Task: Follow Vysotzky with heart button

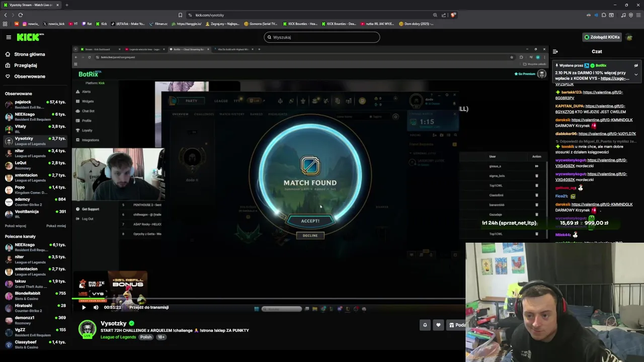Action: click(438, 325)
